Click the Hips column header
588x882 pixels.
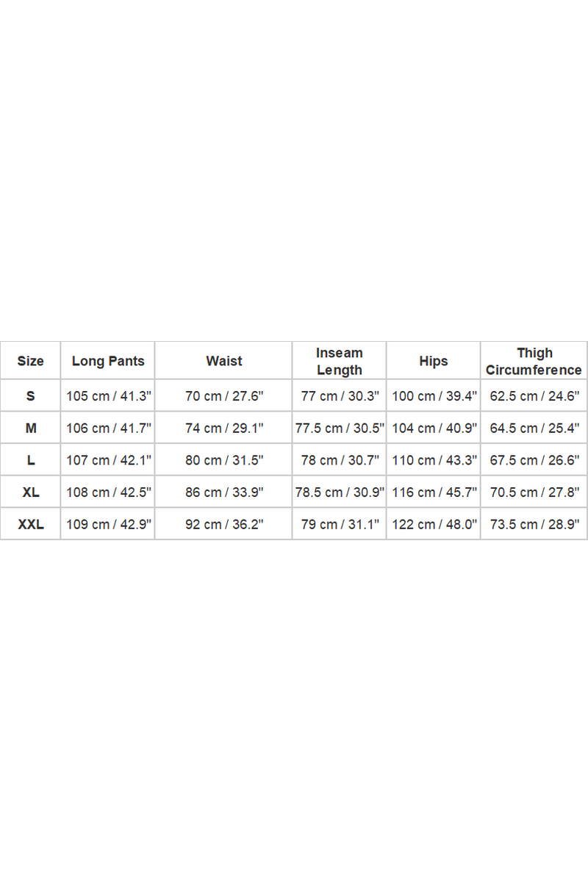point(434,361)
